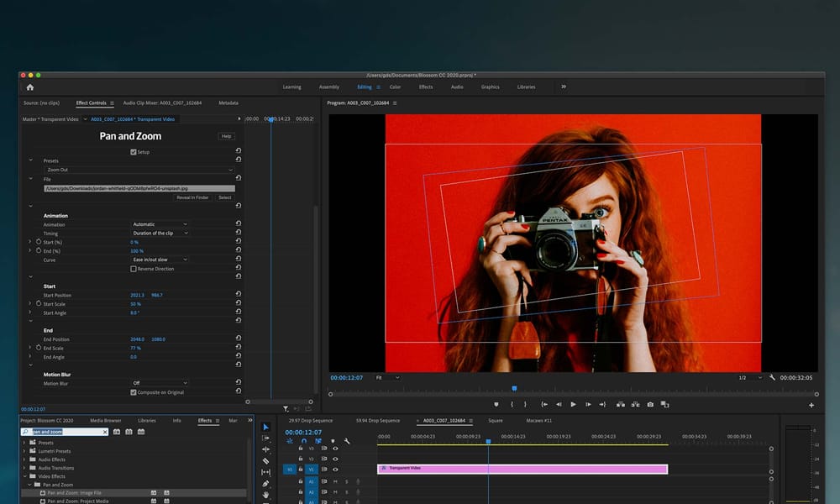Enable the Reverse Direction checkbox
The height and width of the screenshot is (504, 840).
134,269
